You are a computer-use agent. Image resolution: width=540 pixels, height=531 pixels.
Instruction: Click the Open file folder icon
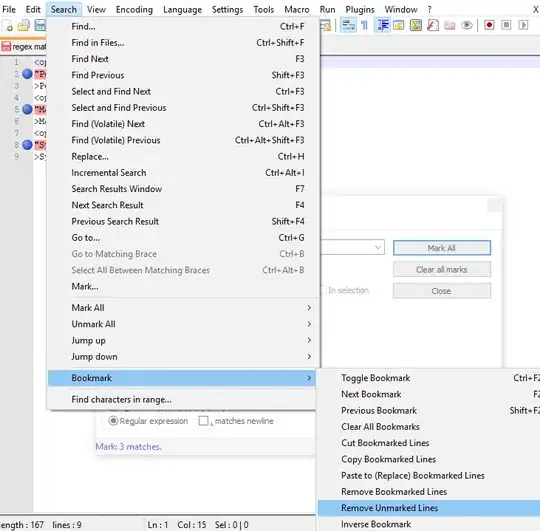[23, 25]
